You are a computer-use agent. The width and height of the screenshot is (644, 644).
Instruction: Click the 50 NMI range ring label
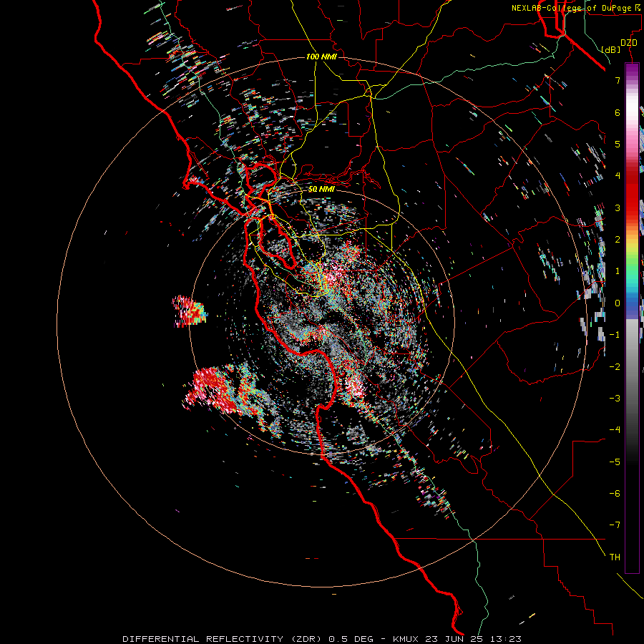321,190
